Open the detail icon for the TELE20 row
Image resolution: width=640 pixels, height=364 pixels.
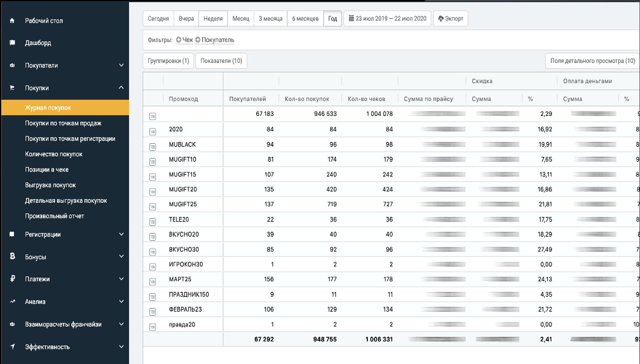pyautogui.click(x=153, y=222)
